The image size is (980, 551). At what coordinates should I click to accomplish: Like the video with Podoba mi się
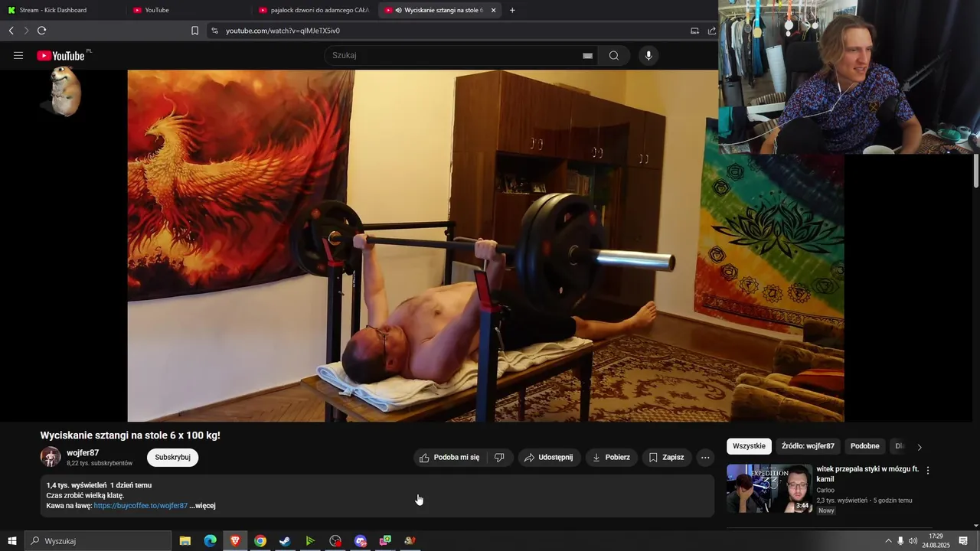449,458
